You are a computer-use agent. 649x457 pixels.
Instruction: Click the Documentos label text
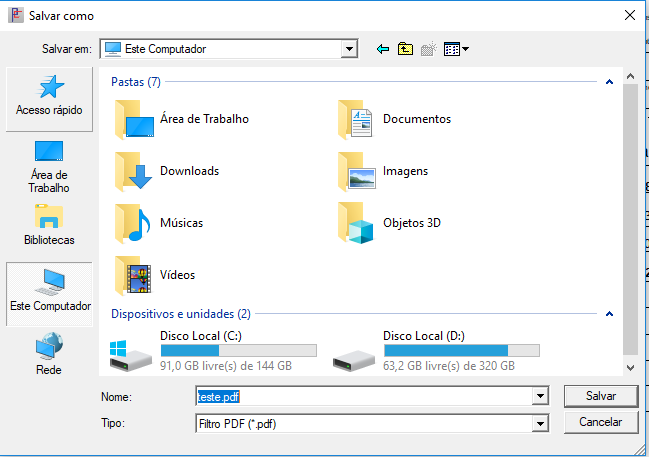417,119
